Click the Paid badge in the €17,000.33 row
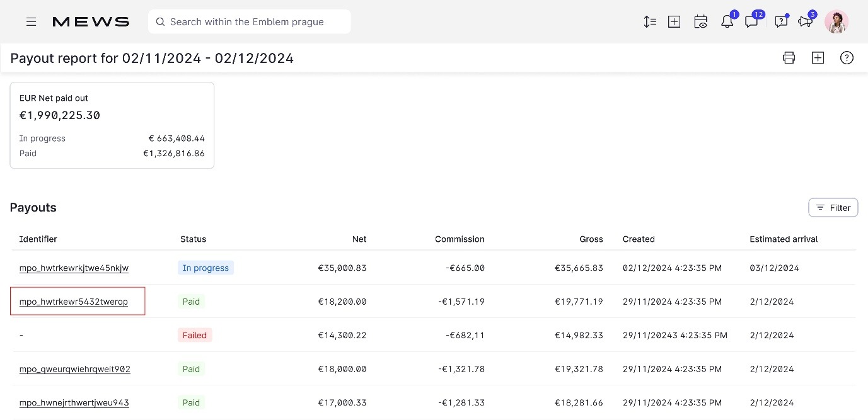868x420 pixels. click(191, 403)
